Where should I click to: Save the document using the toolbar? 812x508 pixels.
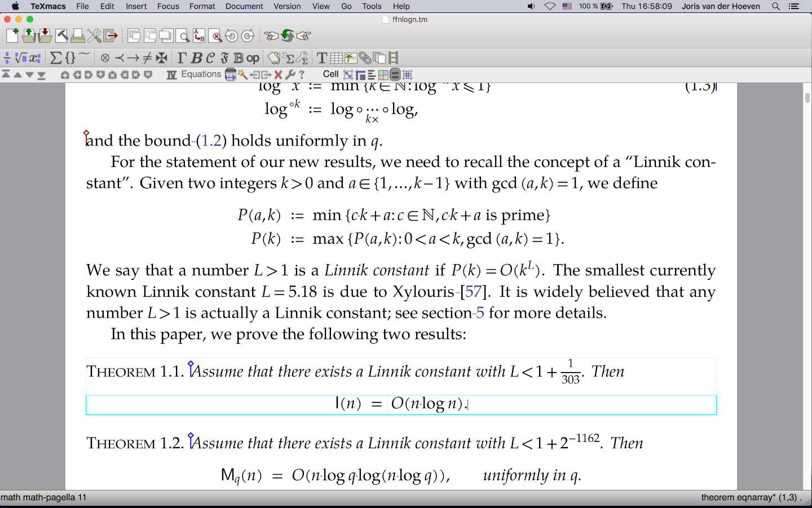point(45,36)
